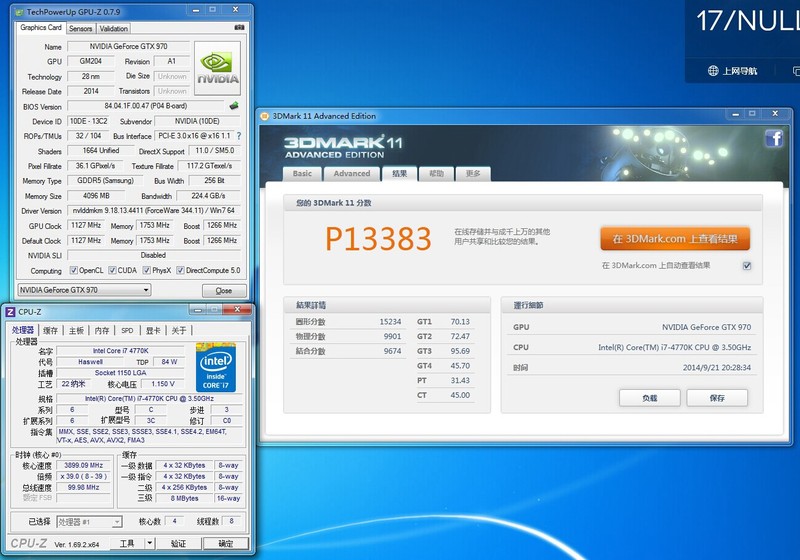Switch to the Graphics Card tab in GPU-Z
Viewport: 800px width, 560px height.
(x=41, y=28)
